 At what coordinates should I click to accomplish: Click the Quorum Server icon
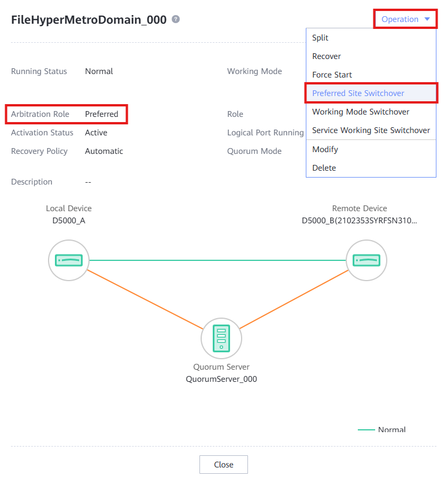[x=221, y=338]
